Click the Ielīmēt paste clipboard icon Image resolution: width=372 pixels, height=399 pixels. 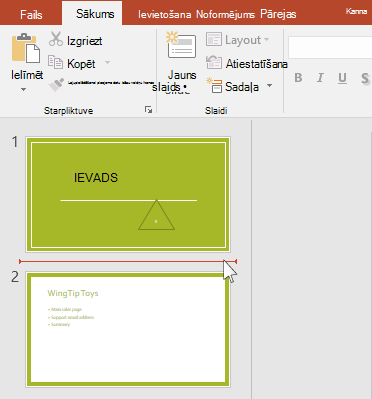coord(26,48)
